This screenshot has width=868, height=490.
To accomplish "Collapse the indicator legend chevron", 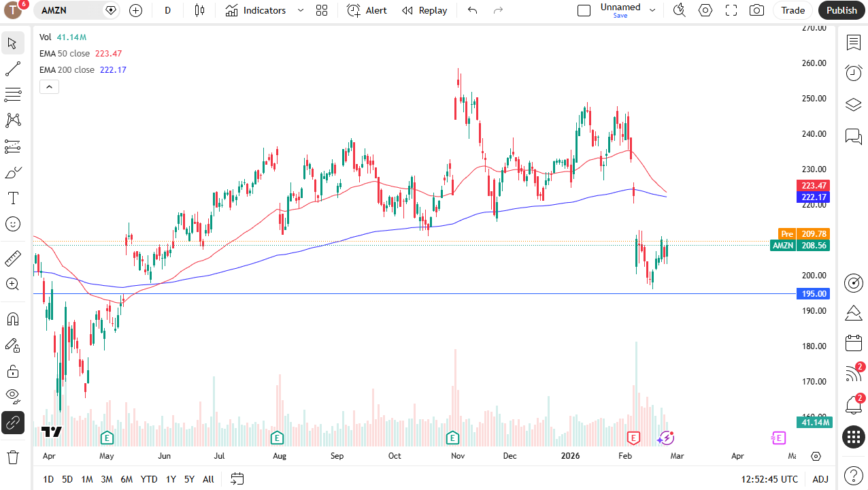I will tap(49, 86).
